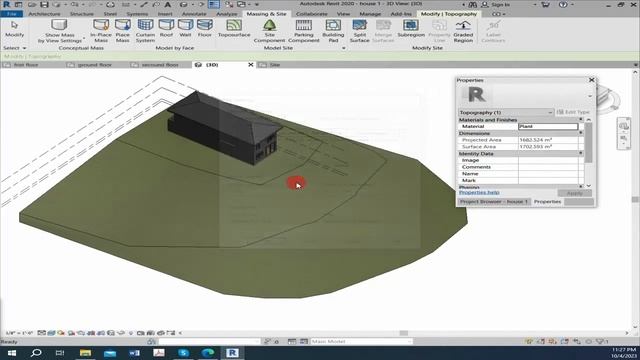This screenshot has height=360, width=640.
Task: Open the Properties type selector dropdown arrow
Action: pyautogui.click(x=590, y=96)
